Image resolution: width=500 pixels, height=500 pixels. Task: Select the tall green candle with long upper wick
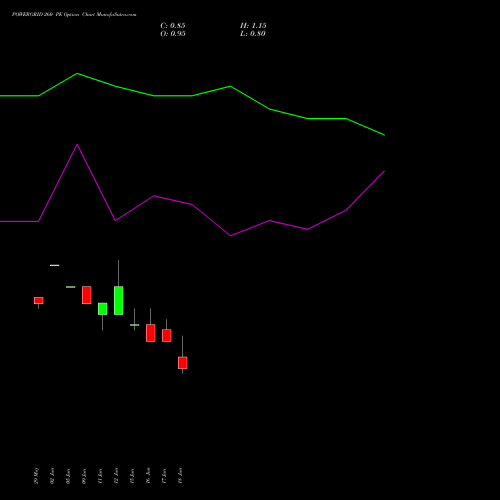pyautogui.click(x=119, y=300)
